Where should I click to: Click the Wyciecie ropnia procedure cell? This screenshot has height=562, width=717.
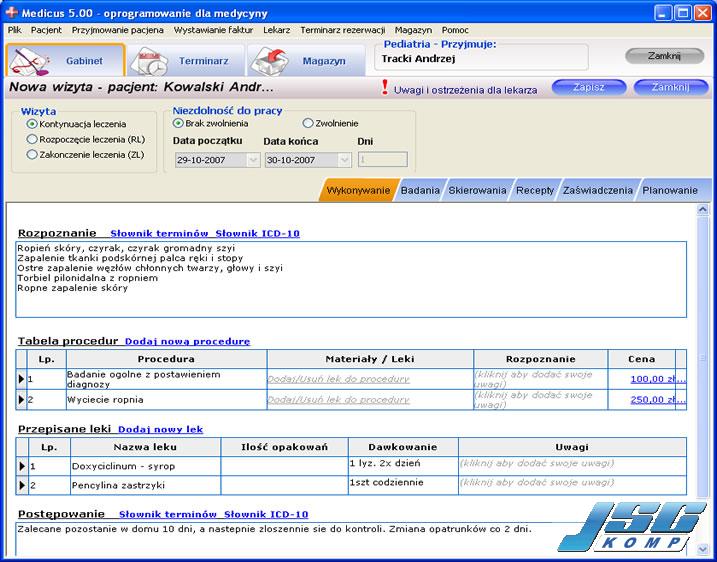(x=166, y=400)
